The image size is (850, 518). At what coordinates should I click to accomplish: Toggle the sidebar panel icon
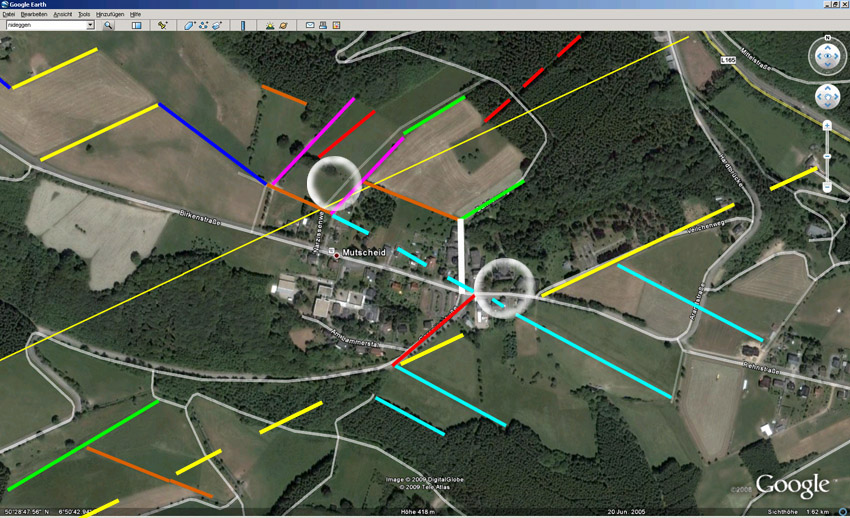(136, 25)
